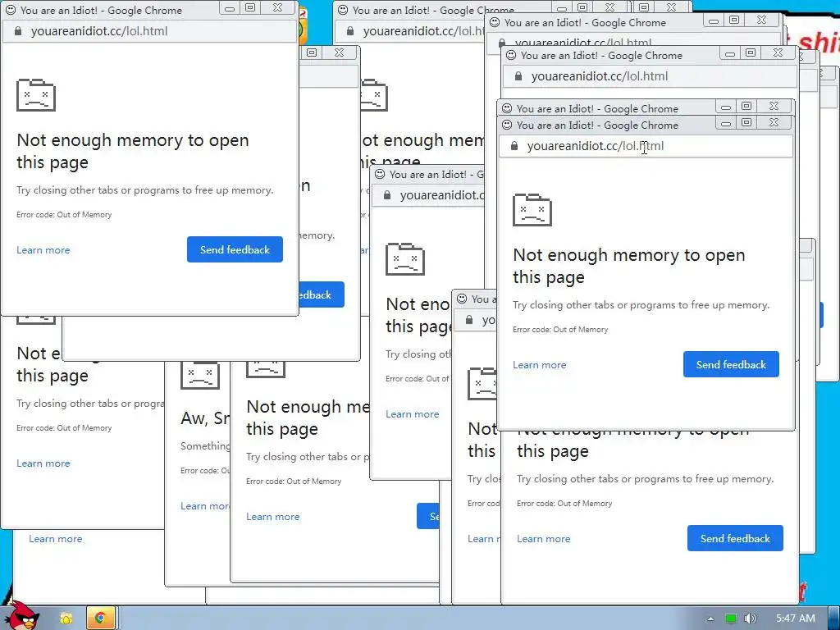Open Learn more under 'Error code: Out of' text
840x630 pixels.
[x=412, y=414]
